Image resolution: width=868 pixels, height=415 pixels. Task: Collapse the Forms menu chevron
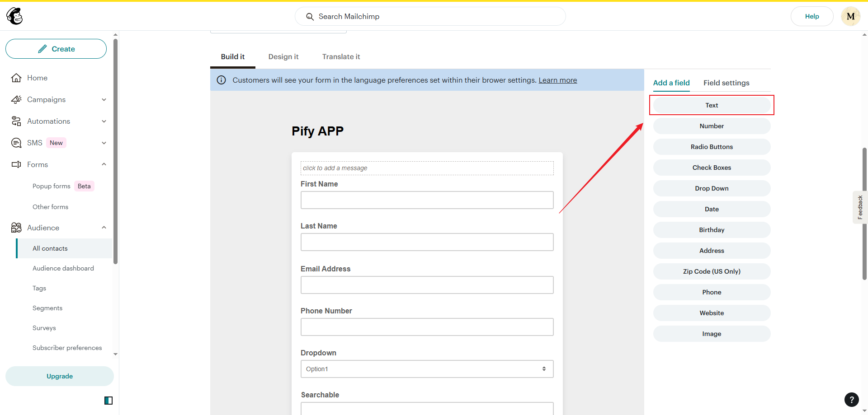[104, 164]
